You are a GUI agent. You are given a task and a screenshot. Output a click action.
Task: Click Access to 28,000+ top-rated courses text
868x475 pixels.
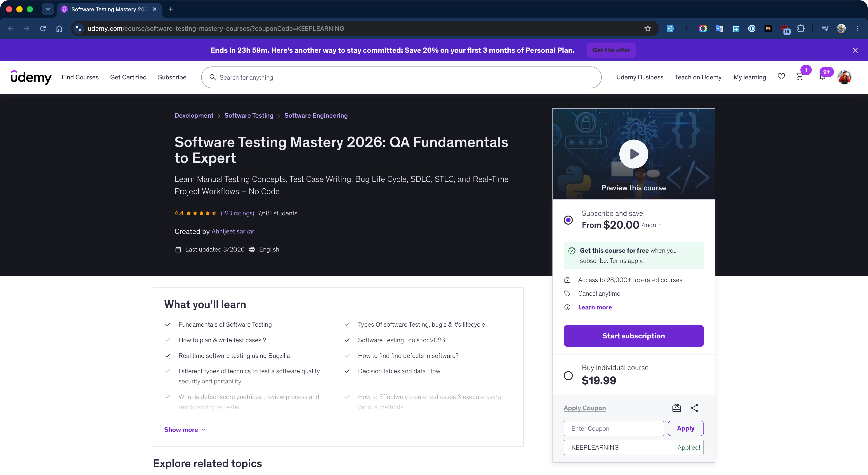pyautogui.click(x=630, y=280)
